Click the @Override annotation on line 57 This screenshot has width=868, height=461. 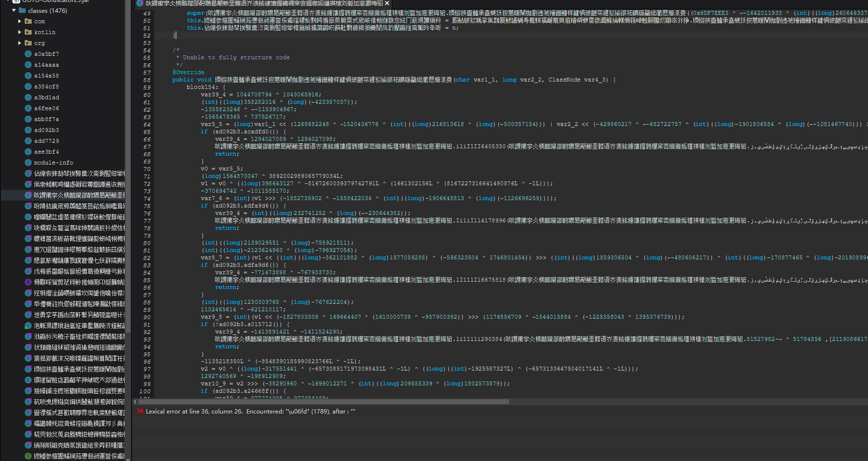click(x=188, y=72)
